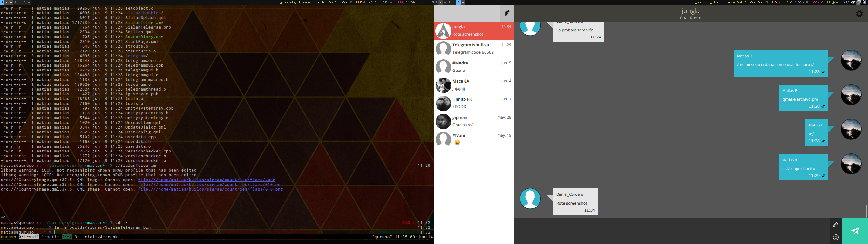Click the paperclip attach file icon

pyautogui.click(x=836, y=225)
